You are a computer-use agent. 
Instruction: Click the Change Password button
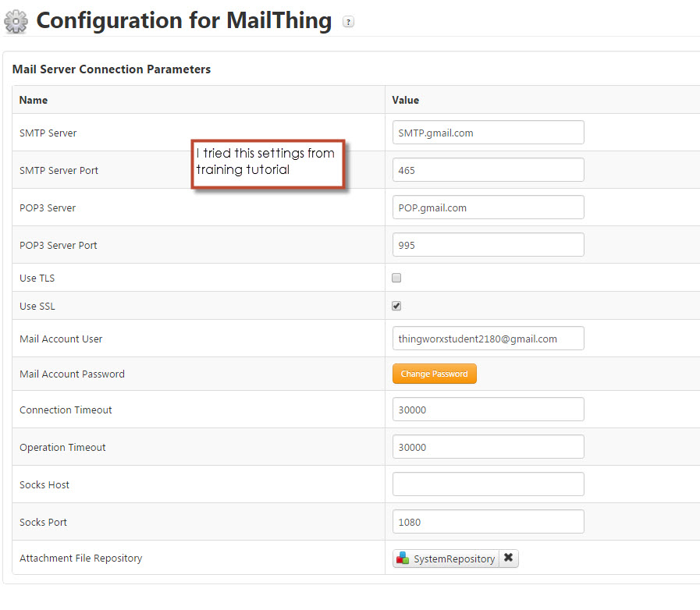click(x=434, y=374)
